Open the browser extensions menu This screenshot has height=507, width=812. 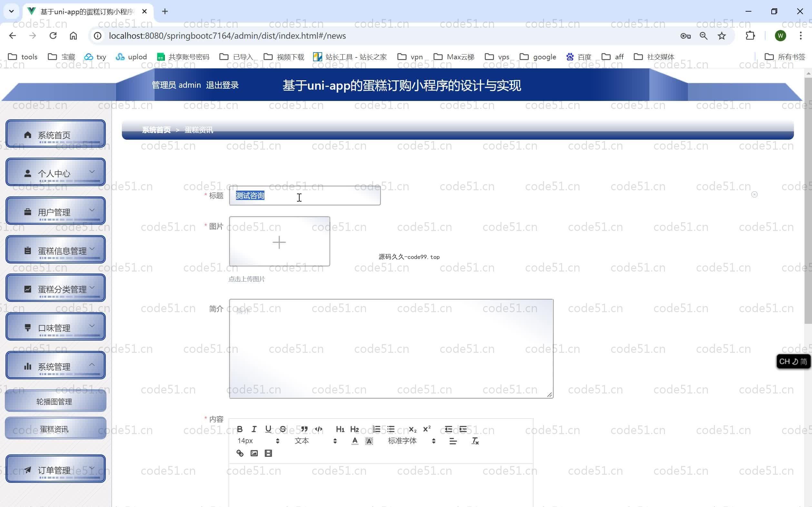(750, 35)
